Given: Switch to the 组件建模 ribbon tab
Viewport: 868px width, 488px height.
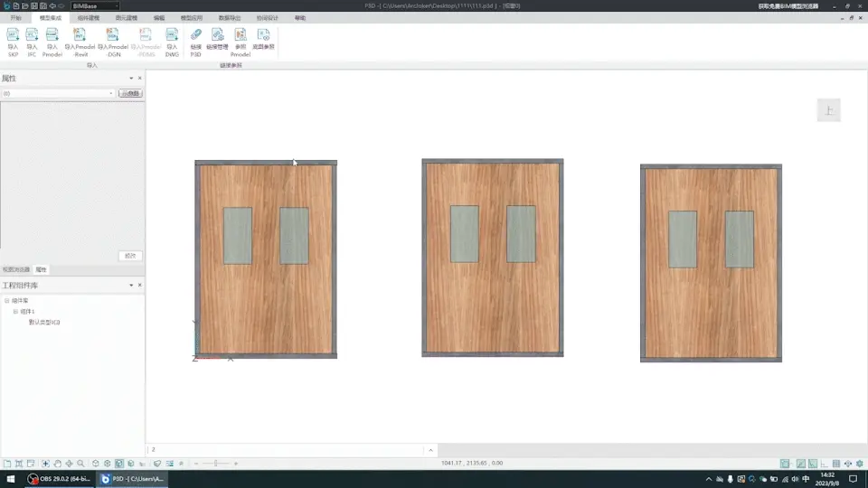Looking at the screenshot, I should coord(88,18).
